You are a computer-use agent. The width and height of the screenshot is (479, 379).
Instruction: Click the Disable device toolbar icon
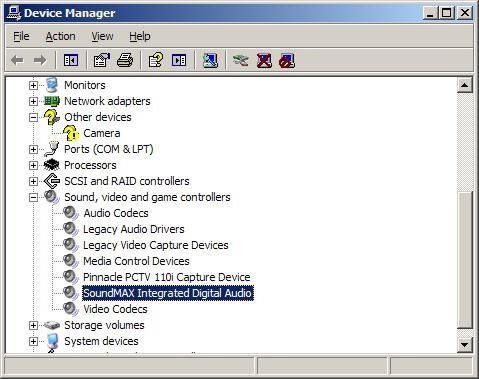point(287,60)
